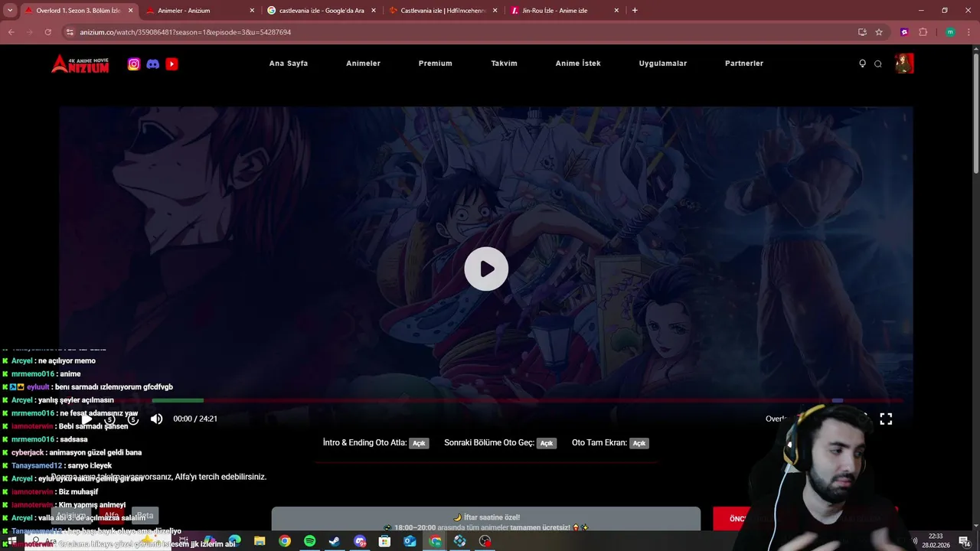Start video with the center play button
This screenshot has height=551, width=980.
click(486, 269)
